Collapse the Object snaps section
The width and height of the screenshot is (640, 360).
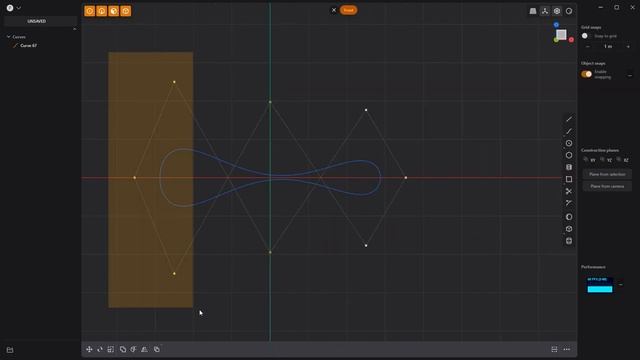pyautogui.click(x=630, y=76)
